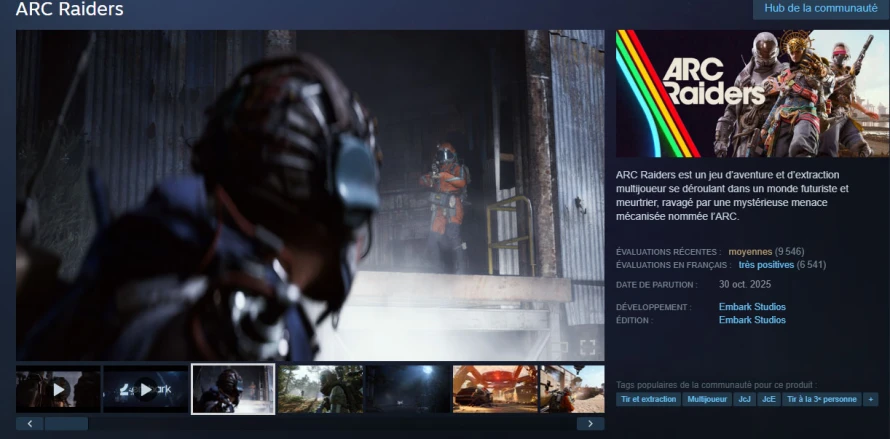Select the 'Tir et extraction' tag
890x439 pixels.
pos(648,399)
